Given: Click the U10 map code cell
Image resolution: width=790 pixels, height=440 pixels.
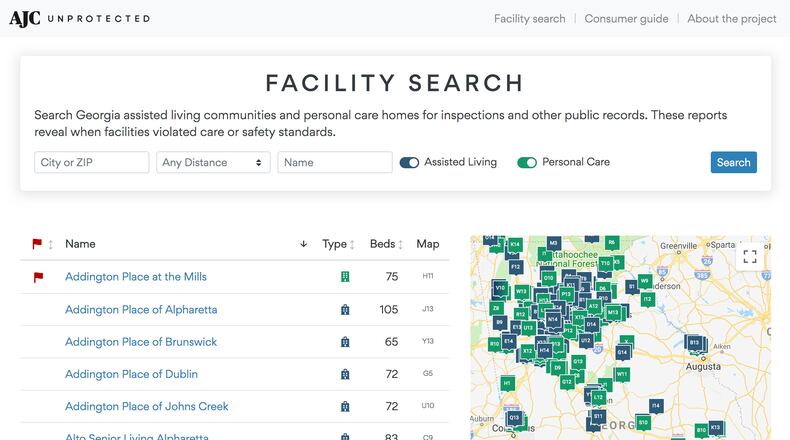Looking at the screenshot, I should [428, 406].
